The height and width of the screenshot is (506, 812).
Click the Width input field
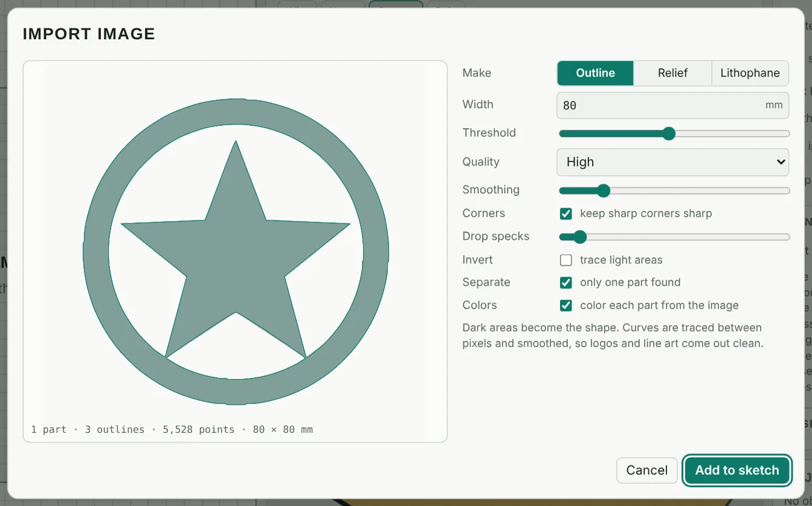[x=672, y=105]
